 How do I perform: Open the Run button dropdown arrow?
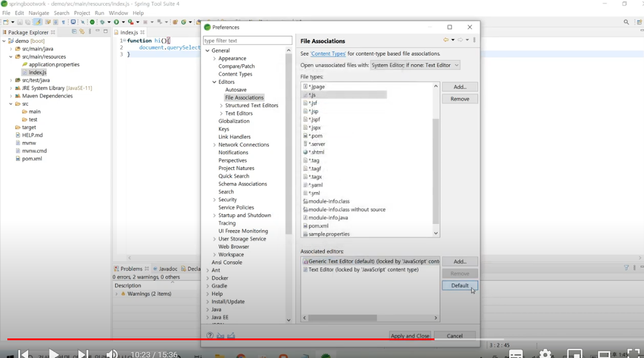(123, 22)
